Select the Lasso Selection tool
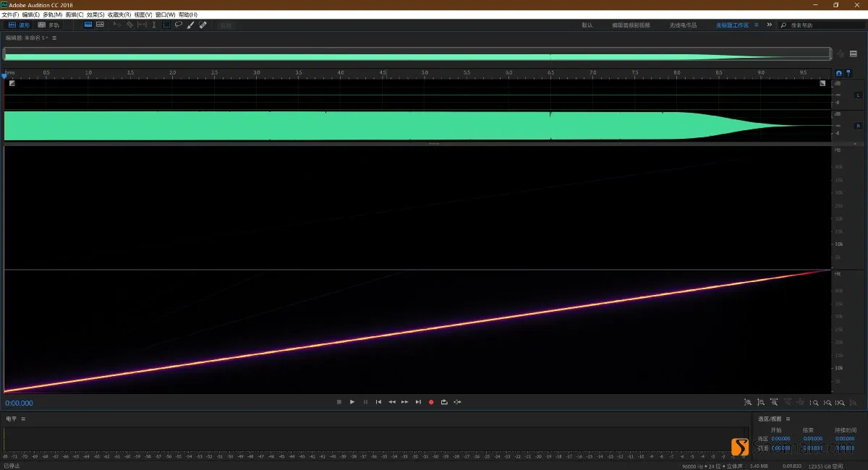868x470 pixels. click(x=179, y=25)
